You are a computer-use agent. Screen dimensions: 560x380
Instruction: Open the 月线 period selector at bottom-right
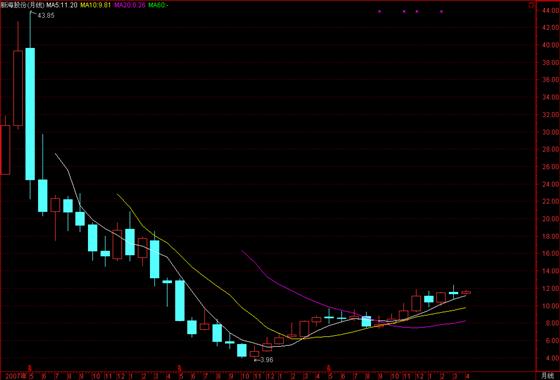[x=547, y=376]
